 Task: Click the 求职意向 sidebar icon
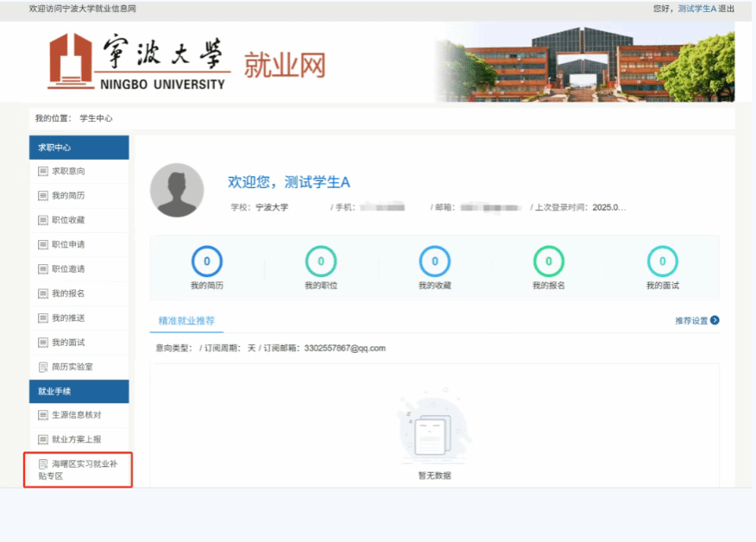[x=43, y=172]
